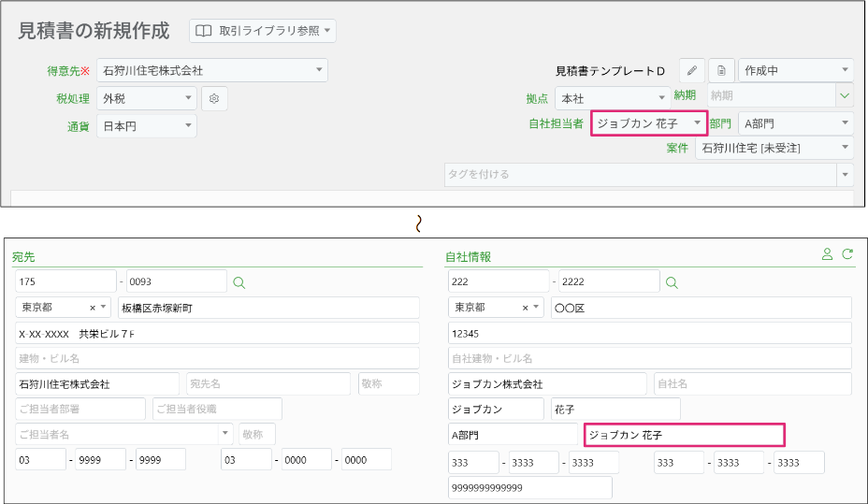The image size is (868, 504).
Task: Click 宛先 company field 石狩川住宅株式会社
Action: [97, 384]
